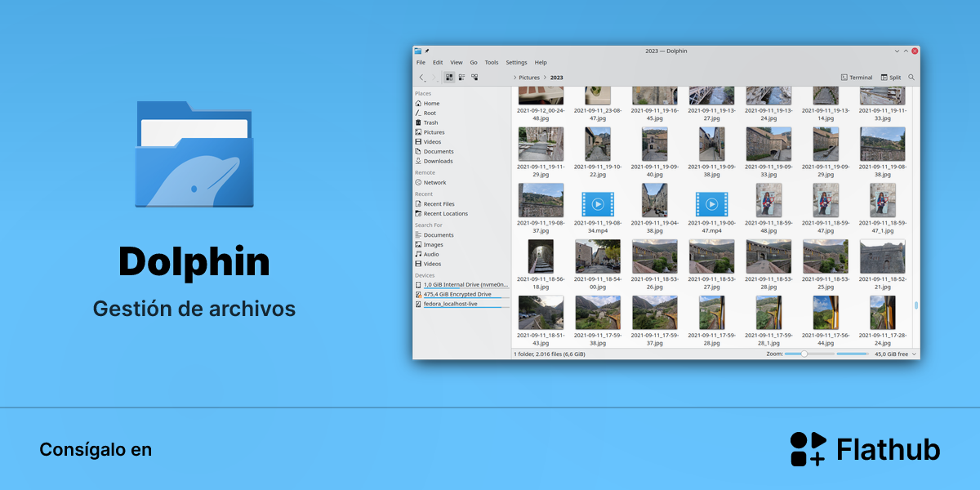Open the File menu
The width and height of the screenshot is (980, 490).
tap(421, 62)
